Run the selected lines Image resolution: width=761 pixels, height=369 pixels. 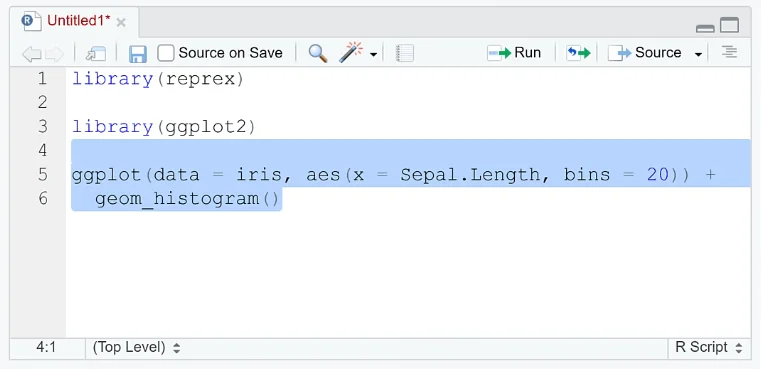[x=514, y=52]
